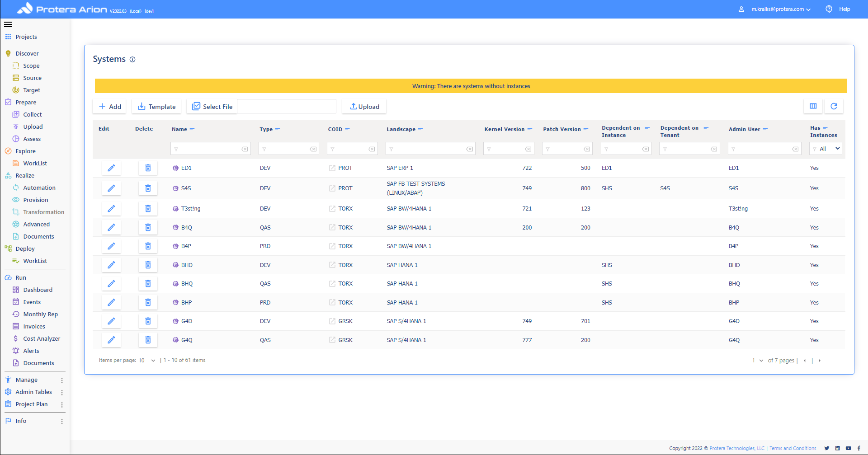The image size is (868, 455).
Task: Open the Has Instances filter dropdown
Action: (826, 149)
